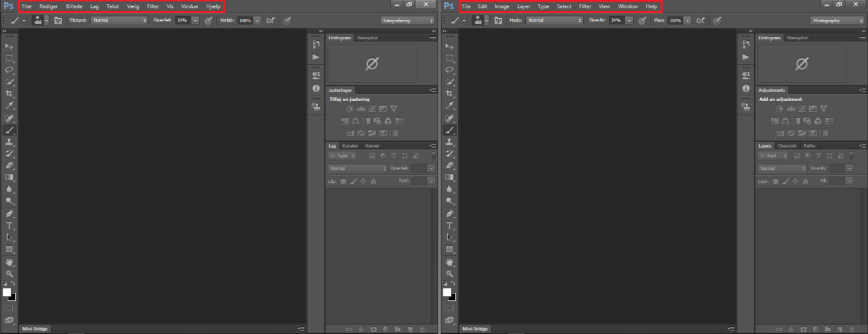The image size is (868, 334).
Task: Select History Brush tool in the Danish window
Action: (10, 154)
